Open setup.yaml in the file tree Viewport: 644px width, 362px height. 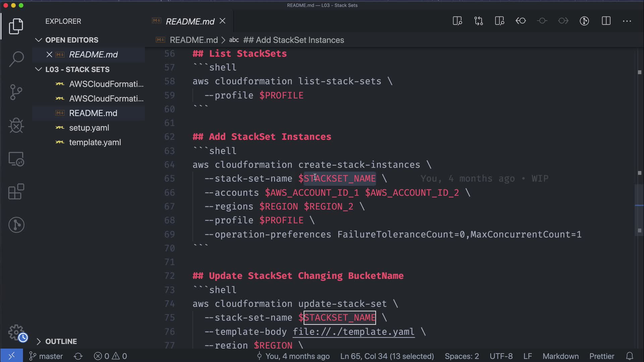(89, 128)
